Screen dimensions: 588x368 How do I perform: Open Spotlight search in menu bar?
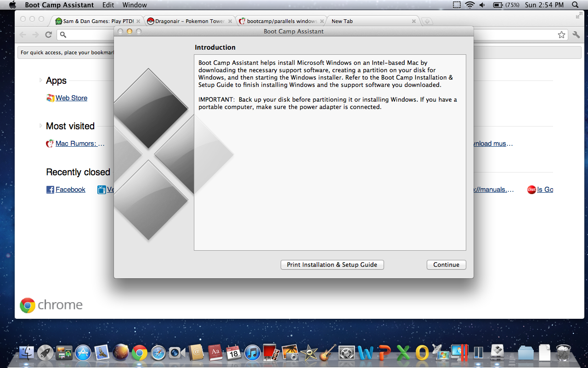[575, 5]
